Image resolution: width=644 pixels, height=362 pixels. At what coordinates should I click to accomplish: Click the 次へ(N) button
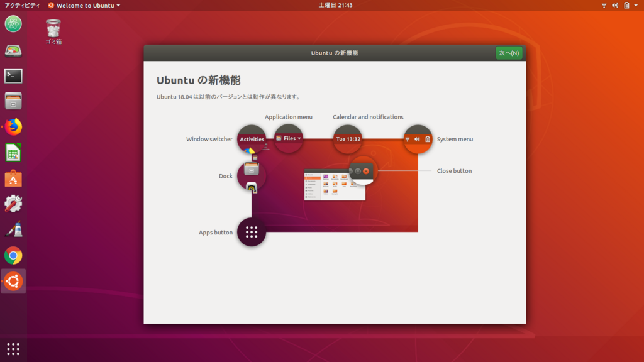(509, 53)
